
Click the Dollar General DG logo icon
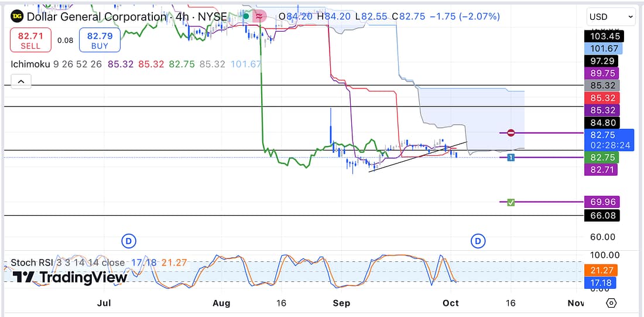tap(18, 17)
